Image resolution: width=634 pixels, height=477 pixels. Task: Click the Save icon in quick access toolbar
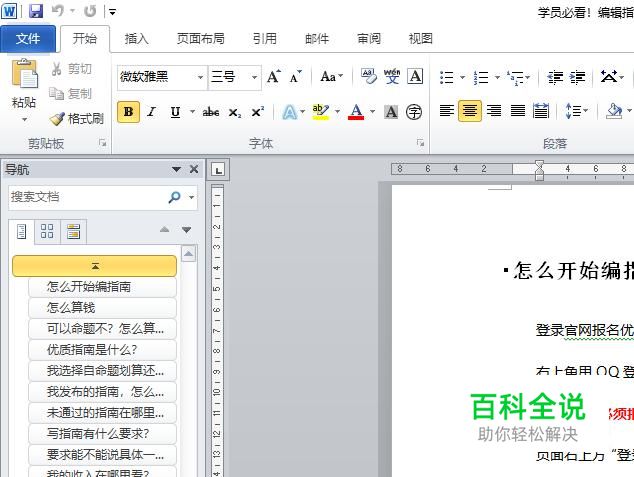[36, 11]
